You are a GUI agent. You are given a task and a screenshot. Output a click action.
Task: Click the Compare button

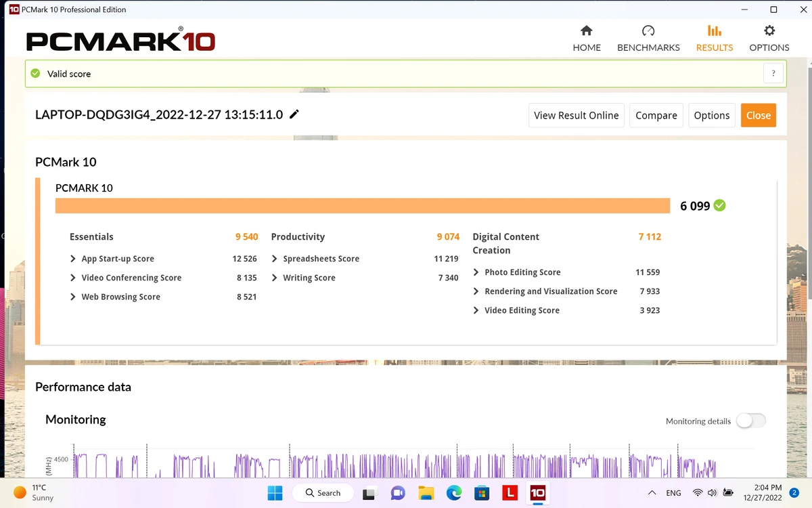(x=656, y=115)
